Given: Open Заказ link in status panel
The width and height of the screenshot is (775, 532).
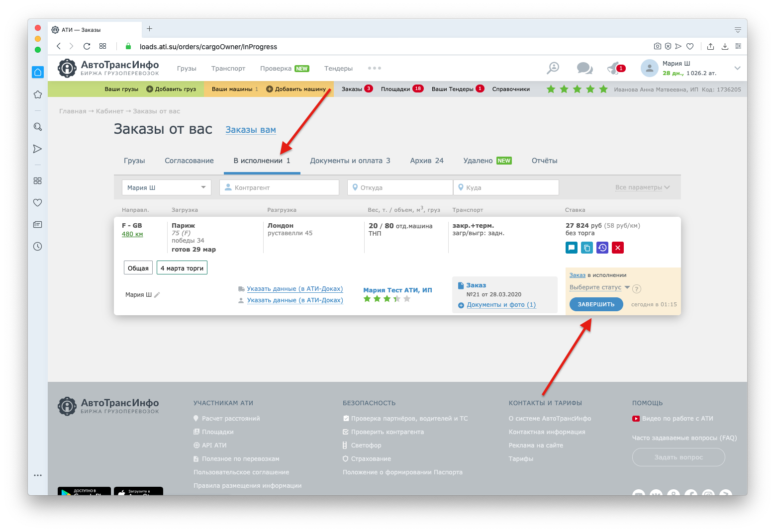Looking at the screenshot, I should tap(577, 275).
